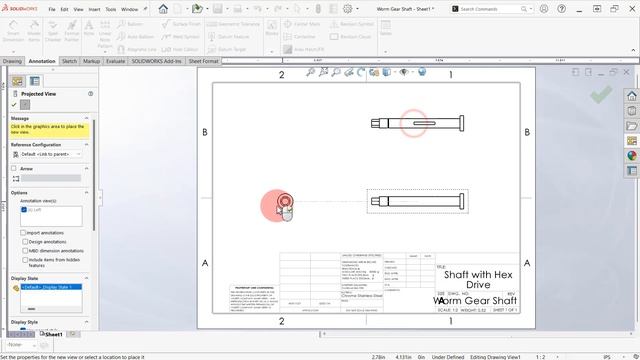This screenshot has width=640, height=360.
Task: Switch to SOLIDWORKS Add-Ins tab
Action: click(156, 61)
